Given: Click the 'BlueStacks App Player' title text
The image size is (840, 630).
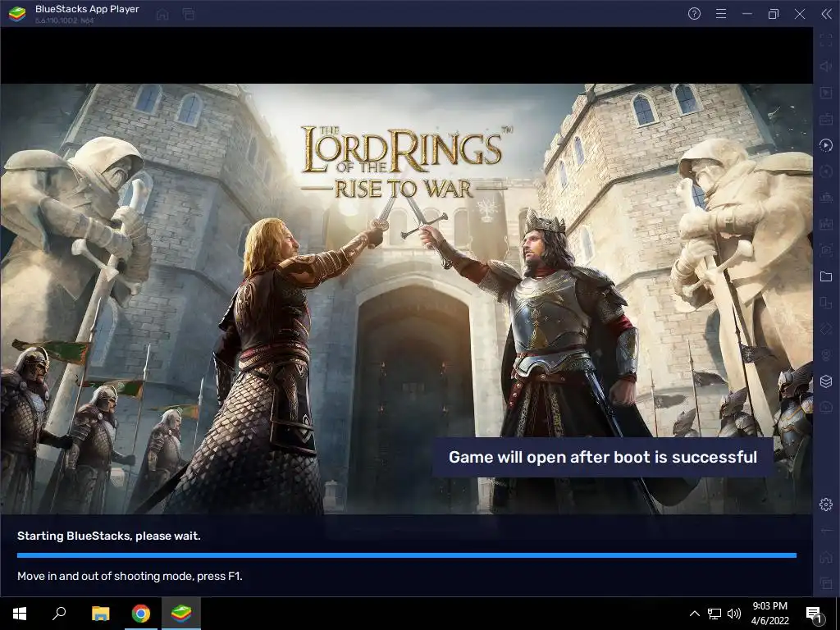Looking at the screenshot, I should (x=87, y=9).
